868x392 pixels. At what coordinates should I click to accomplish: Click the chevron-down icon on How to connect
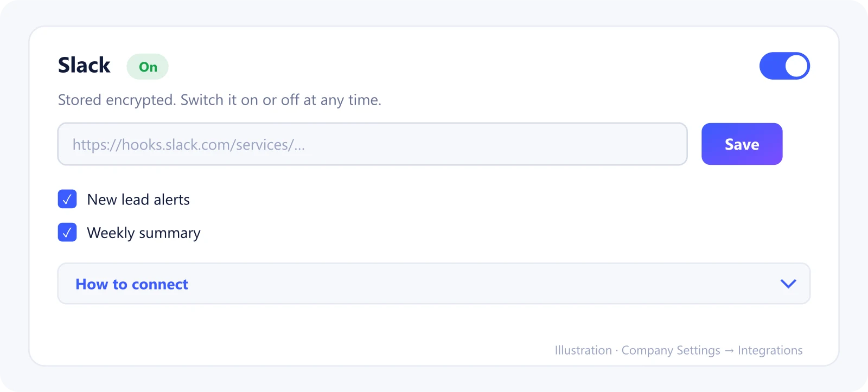click(x=788, y=284)
